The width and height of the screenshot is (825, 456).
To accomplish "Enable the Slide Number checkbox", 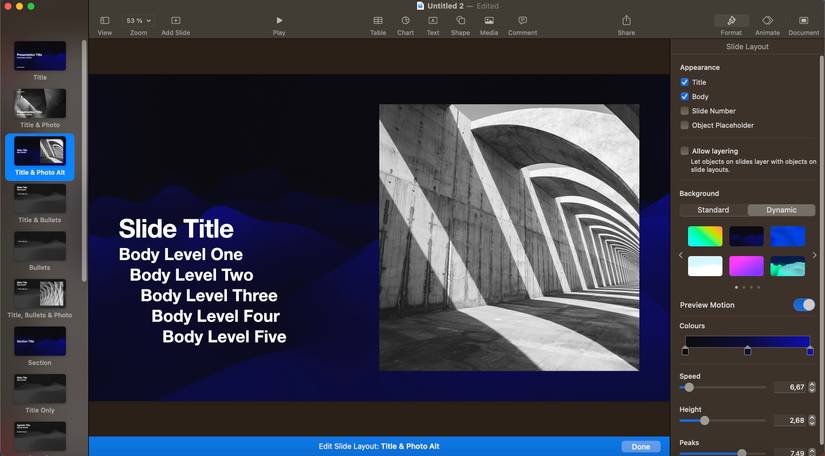I will [x=685, y=111].
